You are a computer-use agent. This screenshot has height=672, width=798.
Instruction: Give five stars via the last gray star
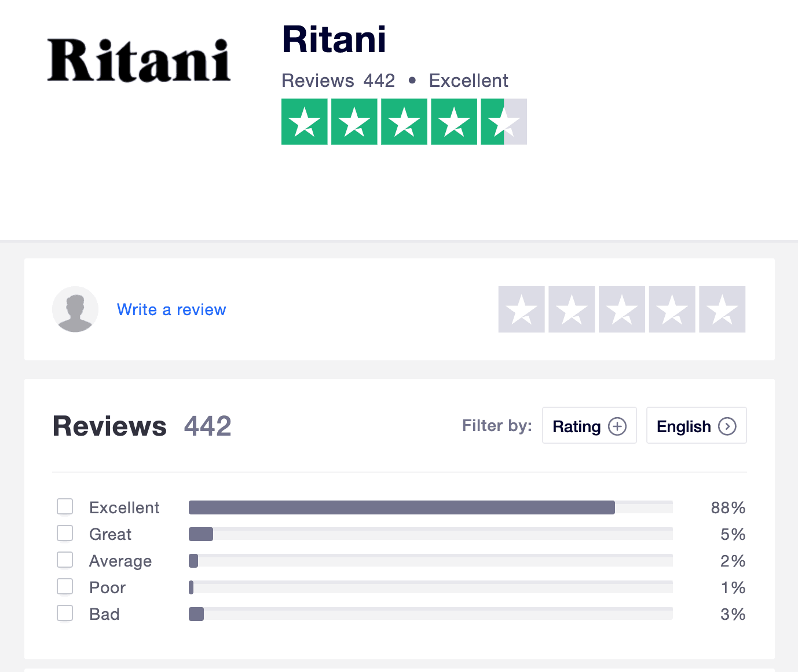[x=722, y=309]
